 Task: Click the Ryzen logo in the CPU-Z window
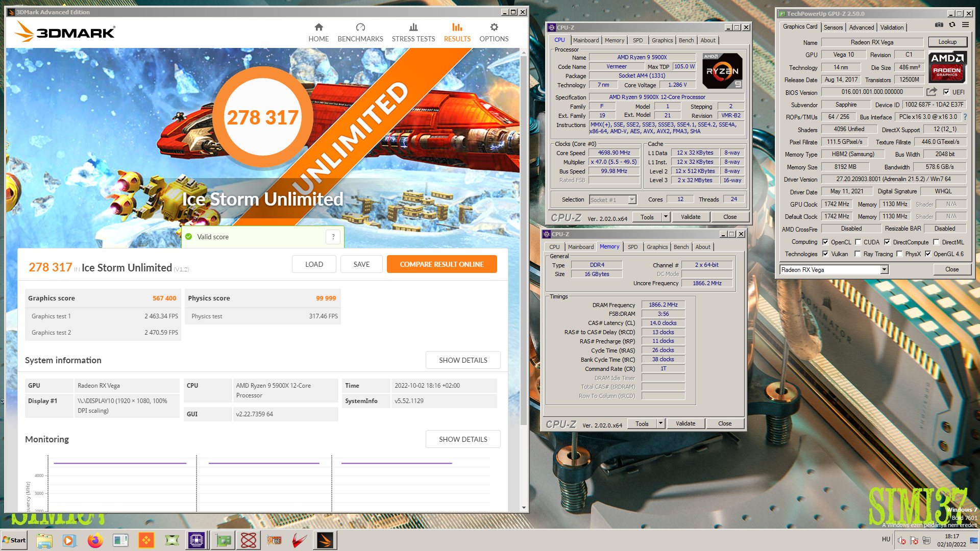pyautogui.click(x=722, y=70)
